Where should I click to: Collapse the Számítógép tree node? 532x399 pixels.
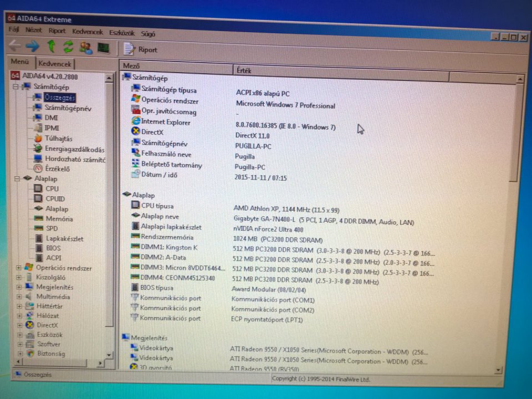coord(16,87)
